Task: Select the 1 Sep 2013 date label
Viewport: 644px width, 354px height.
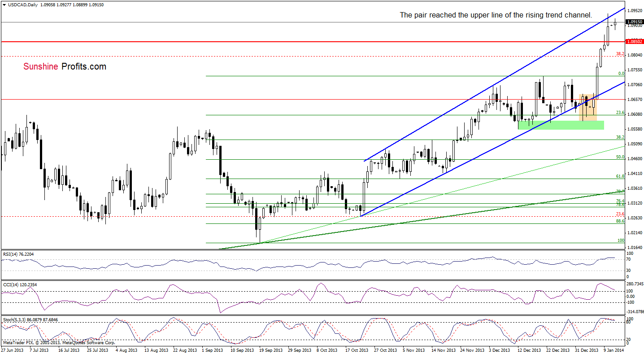Action: 213,350
